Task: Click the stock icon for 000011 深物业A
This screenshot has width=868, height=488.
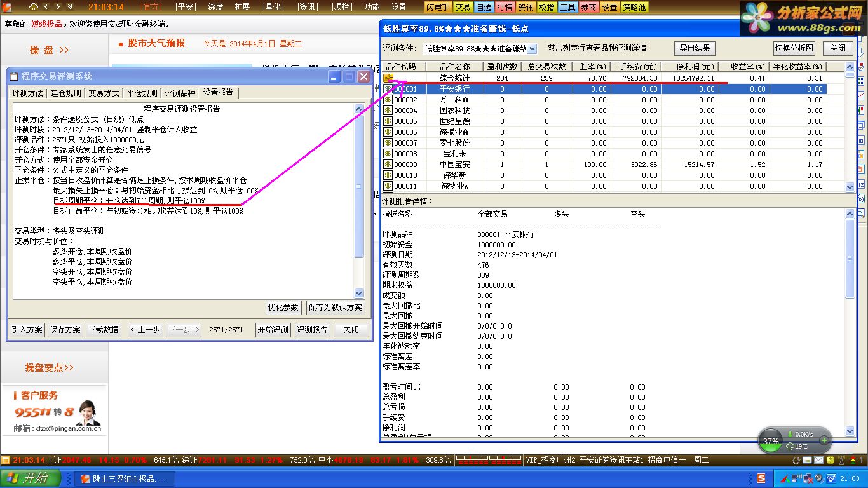Action: click(388, 186)
